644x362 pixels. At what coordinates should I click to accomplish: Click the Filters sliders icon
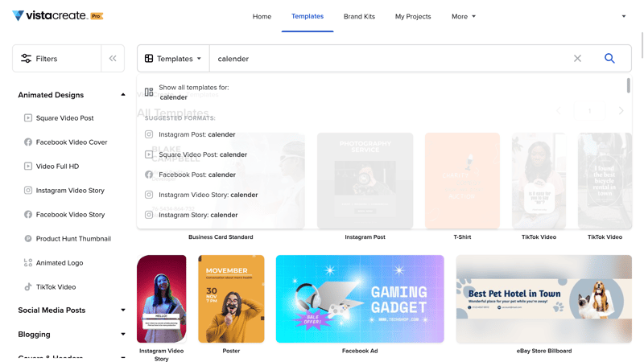coord(27,59)
